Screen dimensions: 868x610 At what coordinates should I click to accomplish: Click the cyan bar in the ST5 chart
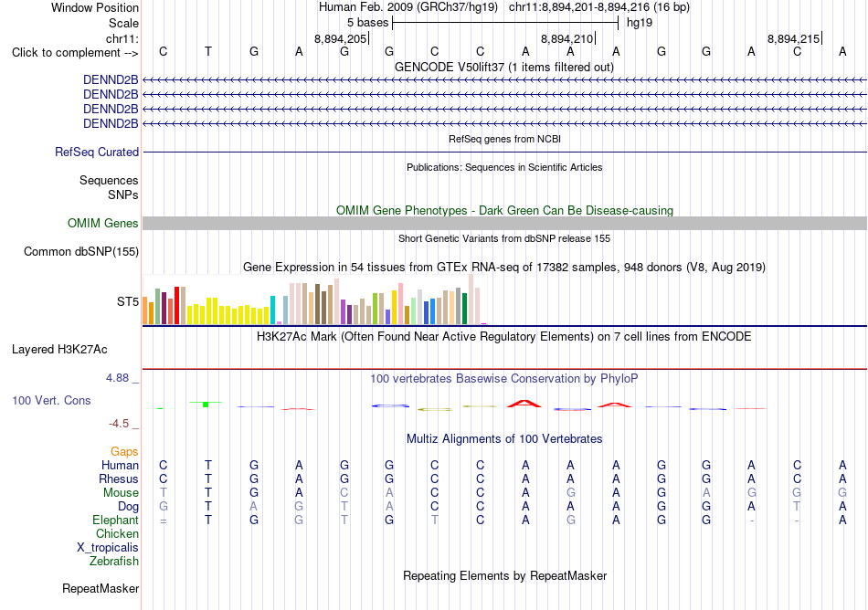point(272,310)
